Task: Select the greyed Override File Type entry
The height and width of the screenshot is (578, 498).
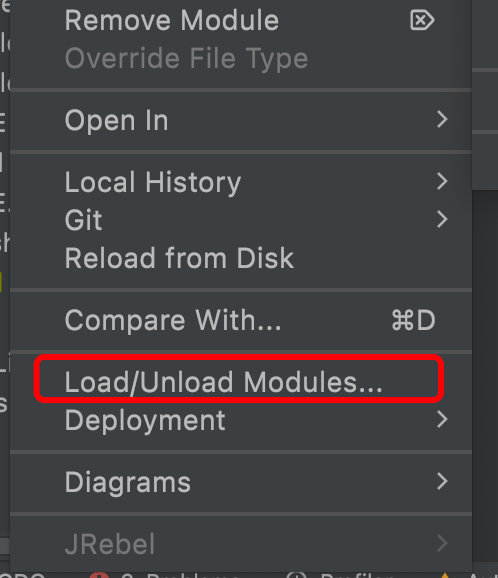Action: coord(241,58)
